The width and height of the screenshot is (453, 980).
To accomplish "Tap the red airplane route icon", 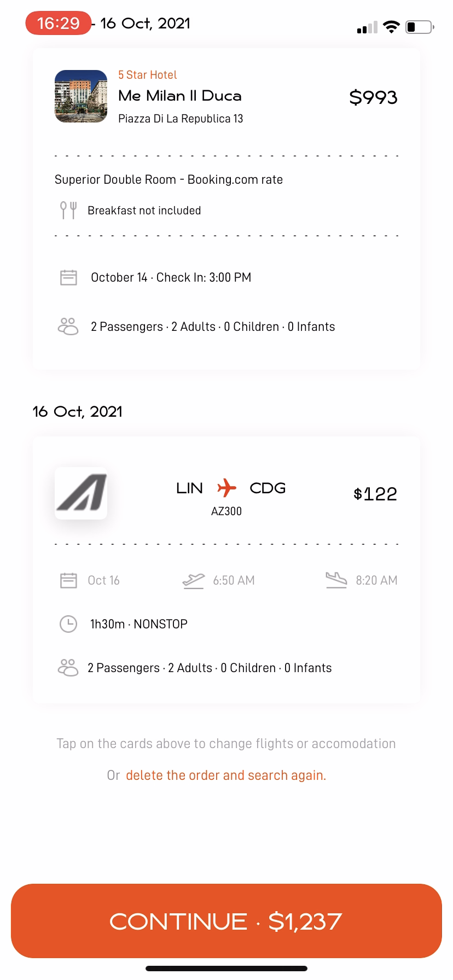I will [x=226, y=487].
